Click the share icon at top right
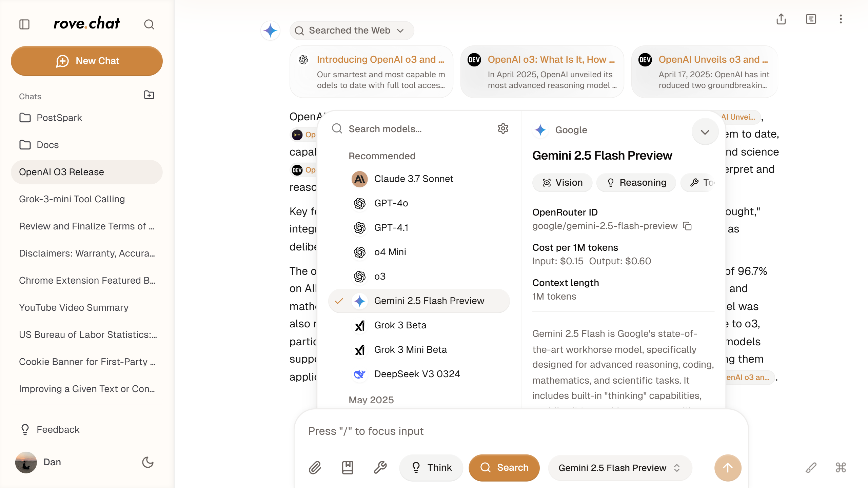The width and height of the screenshot is (868, 488). coord(781,19)
